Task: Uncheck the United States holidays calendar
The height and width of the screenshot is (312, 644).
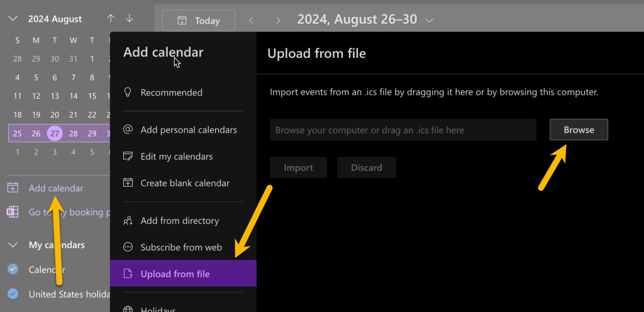Action: tap(13, 294)
